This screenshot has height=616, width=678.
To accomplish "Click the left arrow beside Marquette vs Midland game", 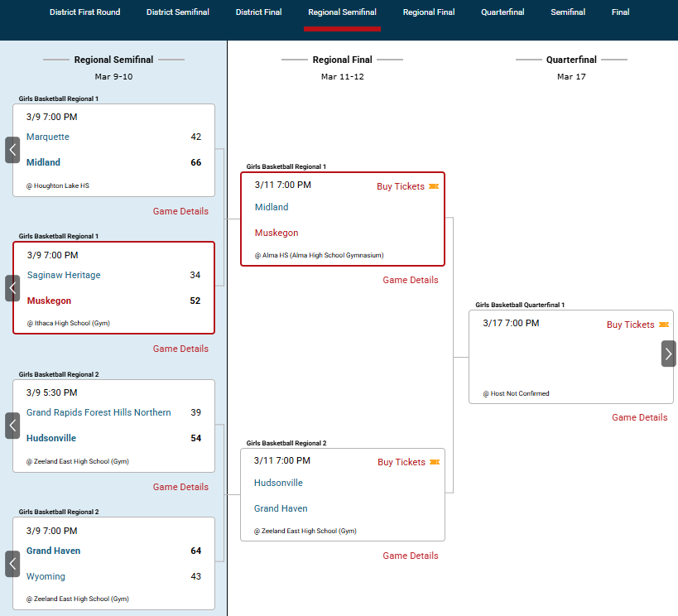I will (12, 150).
